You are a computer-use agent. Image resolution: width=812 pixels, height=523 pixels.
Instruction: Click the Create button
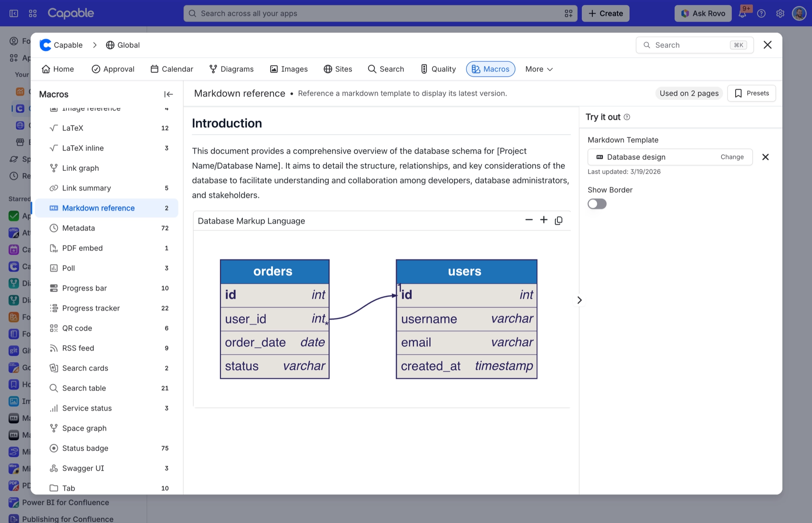[605, 13]
